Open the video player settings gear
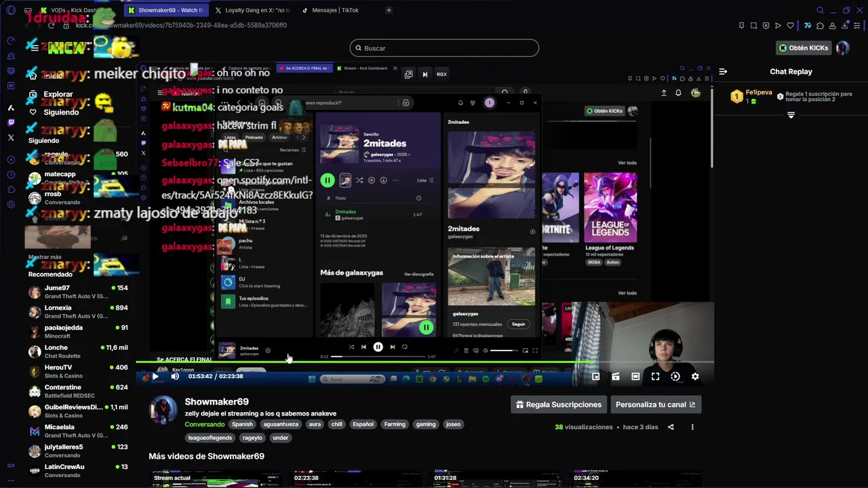The height and width of the screenshot is (488, 868). coord(695,376)
